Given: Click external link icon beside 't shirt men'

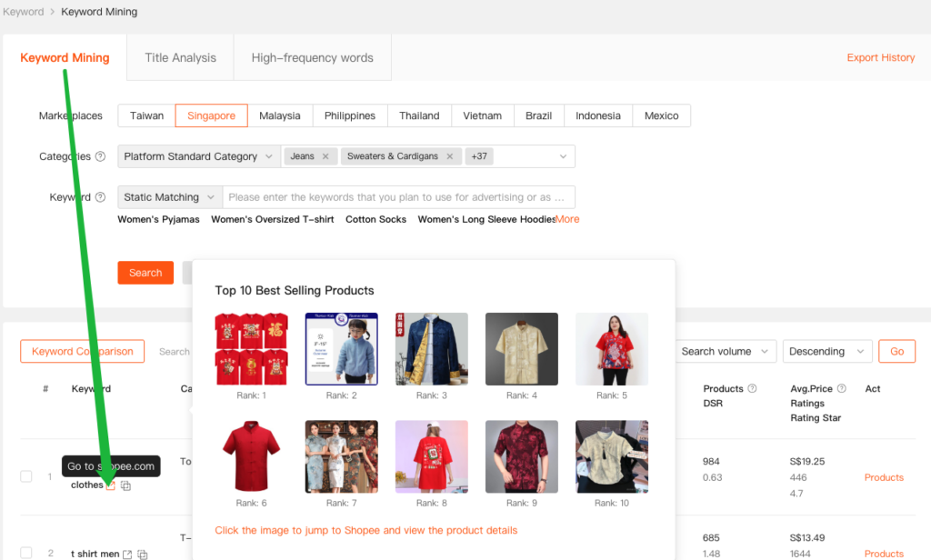Looking at the screenshot, I should coord(127,555).
